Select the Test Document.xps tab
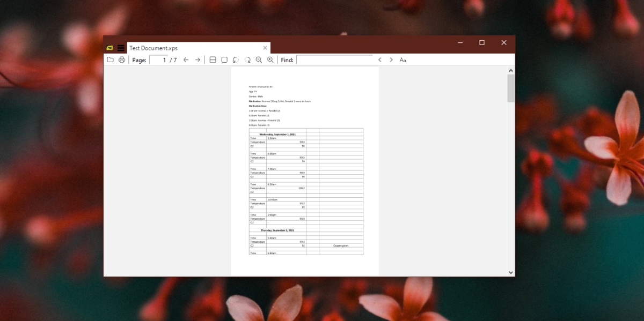The height and width of the screenshot is (321, 644). [x=199, y=48]
